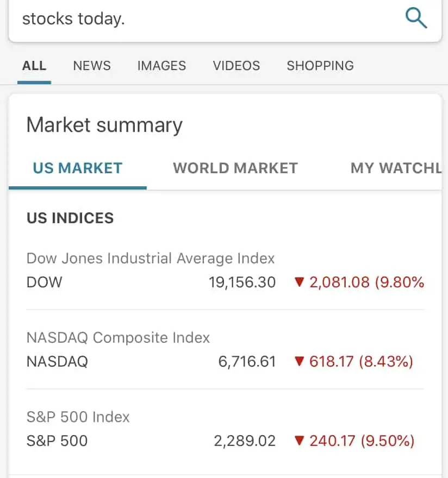The height and width of the screenshot is (478, 448).
Task: Open the S&P 500 Index details
Action: tap(225, 429)
